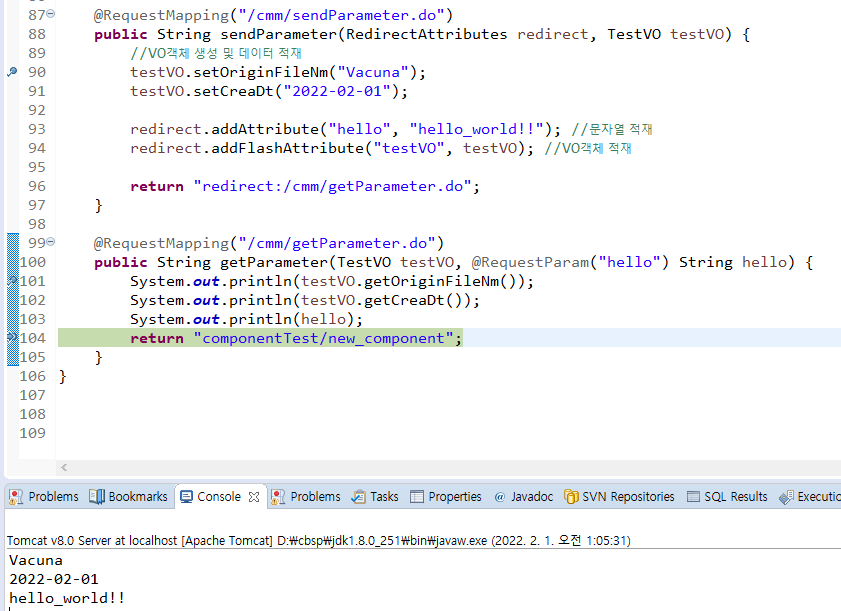Screen dimensions: 841x611
Task: Click the "redirect:/cmm/getParameter.do" string
Action: coord(333,186)
